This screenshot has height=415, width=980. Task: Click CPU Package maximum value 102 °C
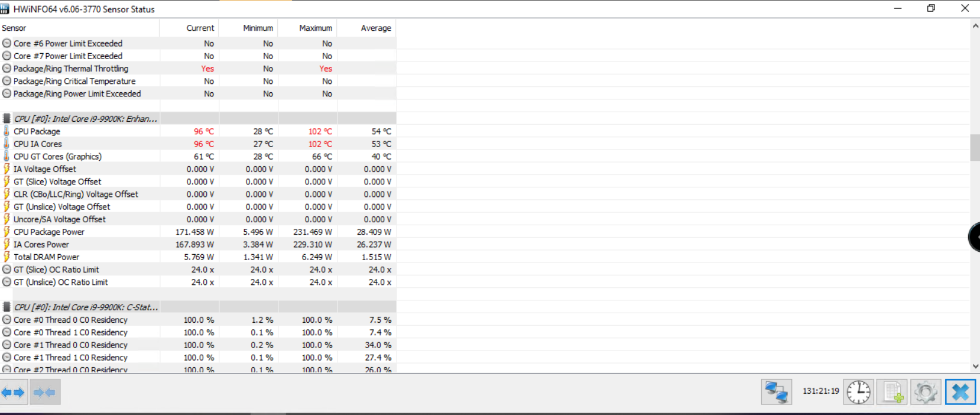coord(320,131)
